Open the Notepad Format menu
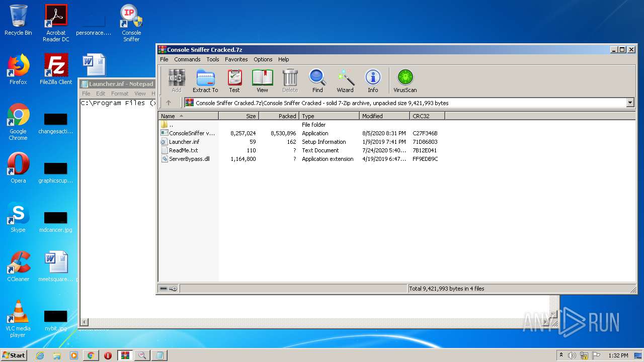This screenshot has height=362, width=644. [120, 94]
